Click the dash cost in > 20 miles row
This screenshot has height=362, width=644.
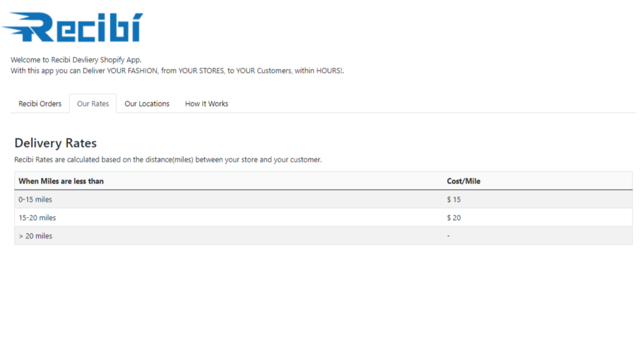click(x=448, y=236)
